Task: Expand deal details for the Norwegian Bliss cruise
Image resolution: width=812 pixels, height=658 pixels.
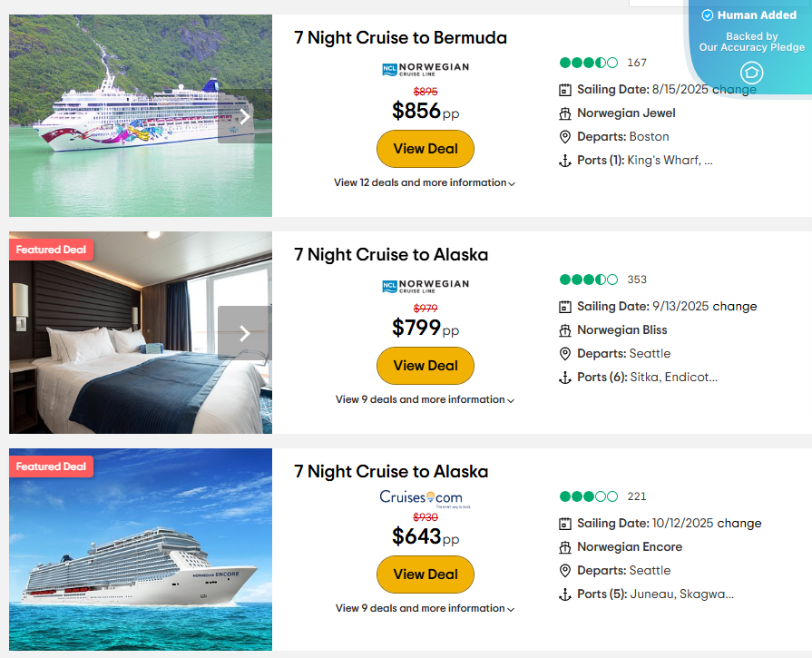Action: pyautogui.click(x=425, y=399)
